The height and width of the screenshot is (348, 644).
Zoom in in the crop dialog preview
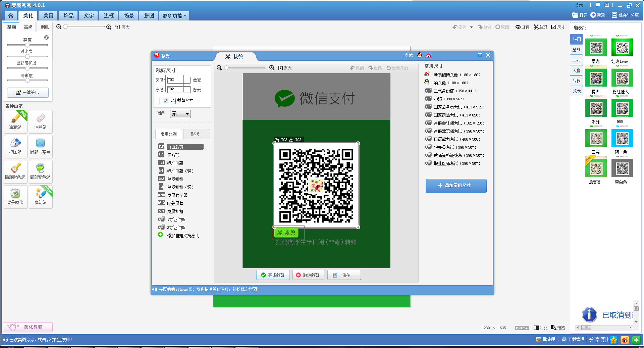[272, 68]
